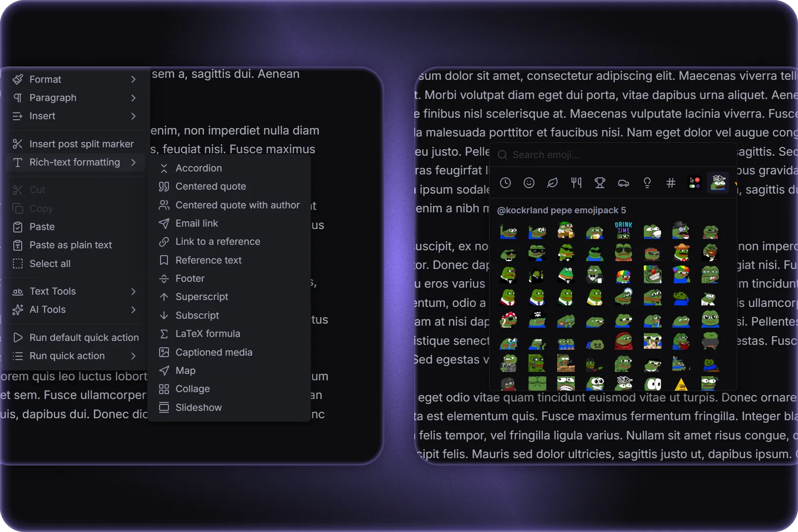Click the play icon for Run default quick action
Screen dimensions: 798x532
point(18,338)
